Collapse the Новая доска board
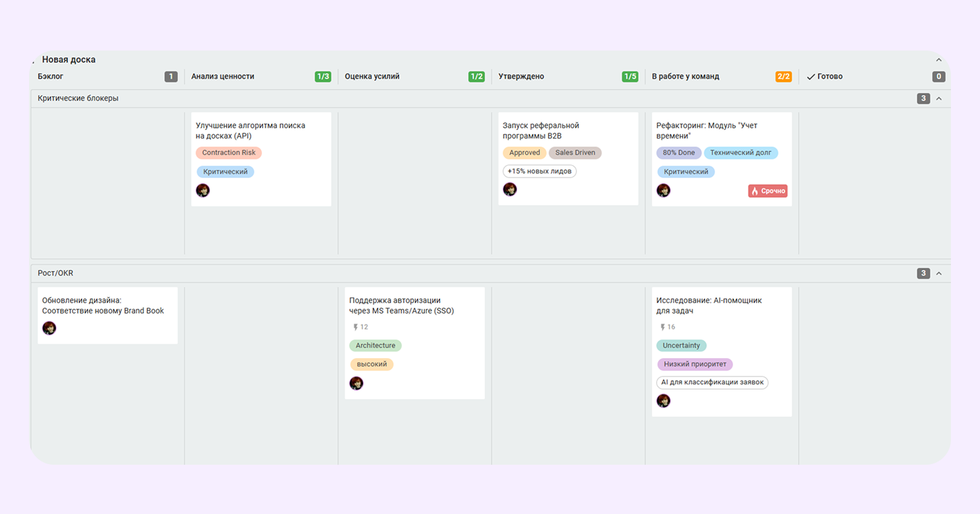This screenshot has width=980, height=514. (x=938, y=60)
